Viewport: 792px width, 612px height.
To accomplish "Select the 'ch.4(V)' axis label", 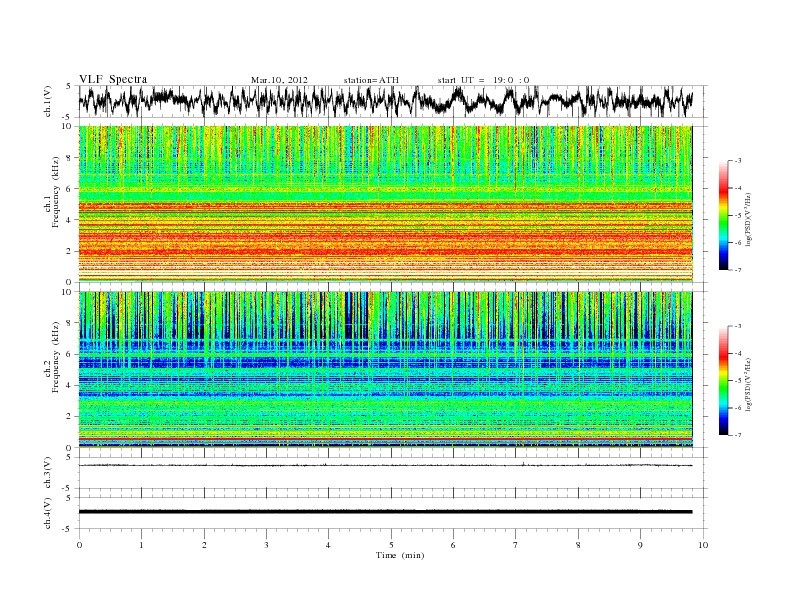I will coord(47,513).
